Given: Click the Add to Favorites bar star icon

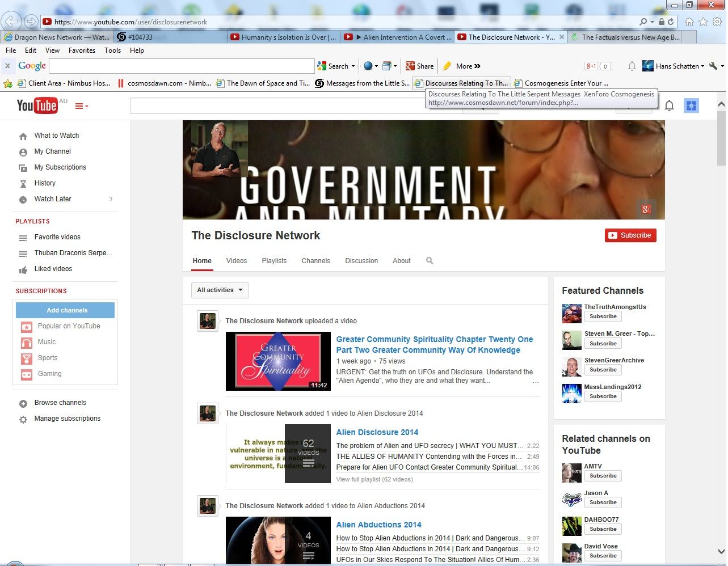Looking at the screenshot, I should [x=8, y=83].
